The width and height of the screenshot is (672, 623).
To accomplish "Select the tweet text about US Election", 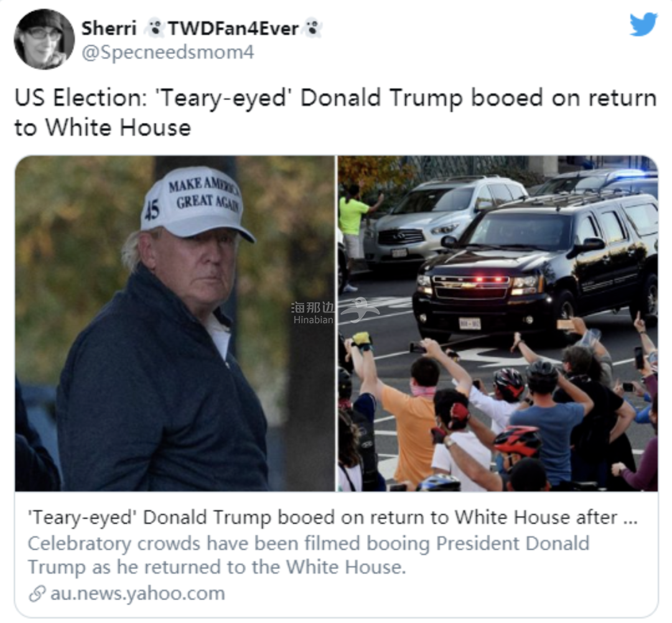I will point(335,113).
